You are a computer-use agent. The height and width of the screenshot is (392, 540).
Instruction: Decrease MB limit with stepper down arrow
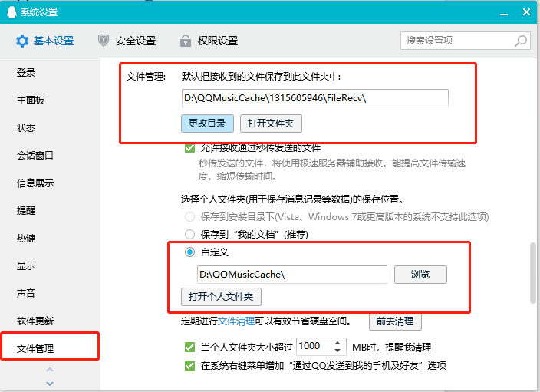tap(337, 351)
